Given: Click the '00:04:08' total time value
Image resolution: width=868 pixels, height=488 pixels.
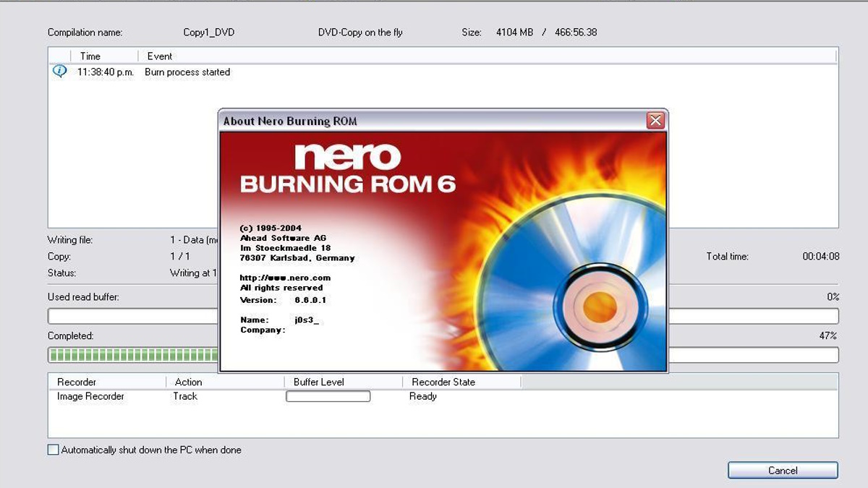Looking at the screenshot, I should 821,257.
